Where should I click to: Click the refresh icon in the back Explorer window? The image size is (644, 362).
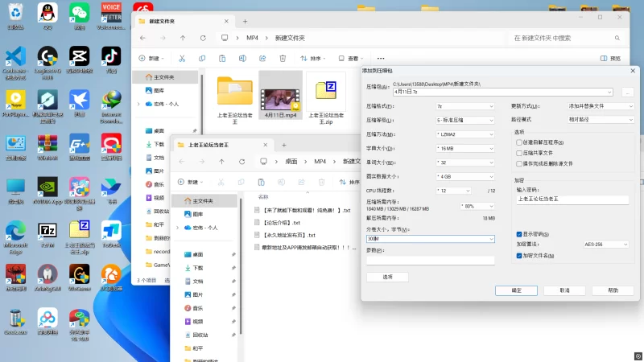click(202, 38)
